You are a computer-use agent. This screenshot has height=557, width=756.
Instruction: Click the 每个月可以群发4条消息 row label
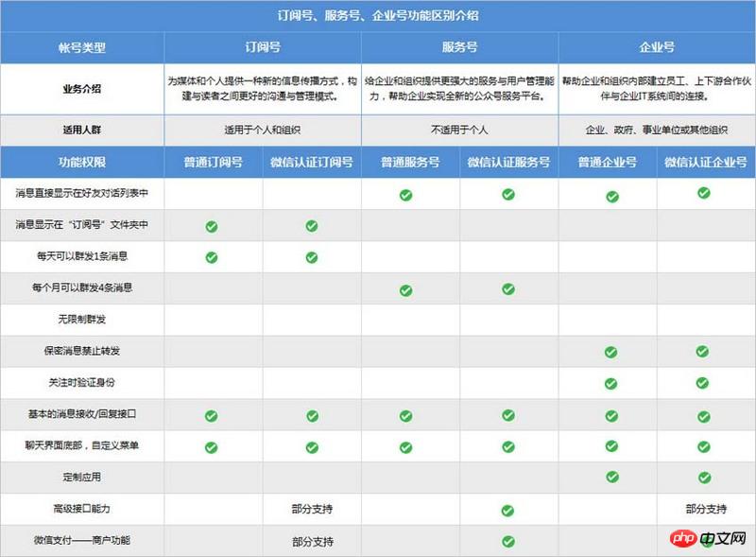82,287
